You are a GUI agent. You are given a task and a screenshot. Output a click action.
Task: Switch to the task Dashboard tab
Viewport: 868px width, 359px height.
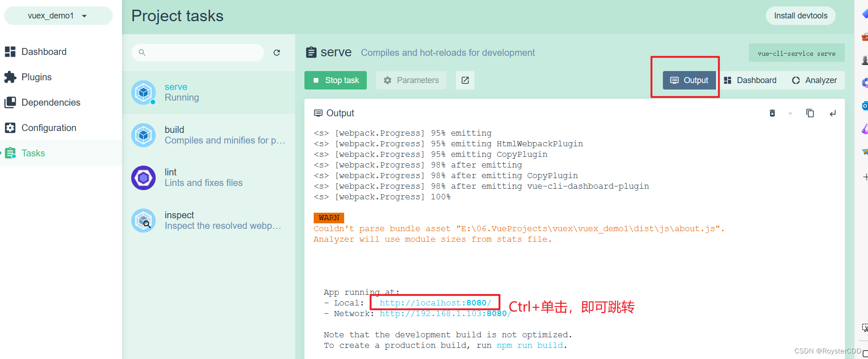point(750,80)
